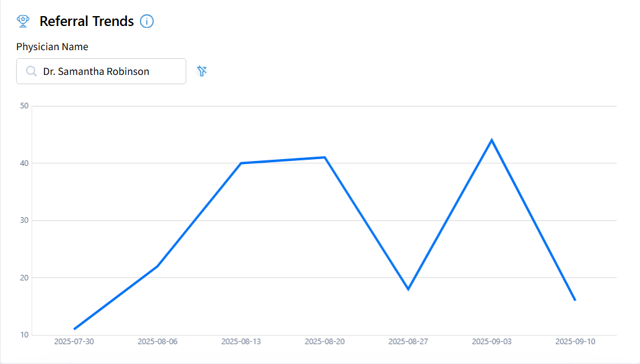Click the Referral Trends heading
Screen dimensions: 640x364
[x=87, y=21]
